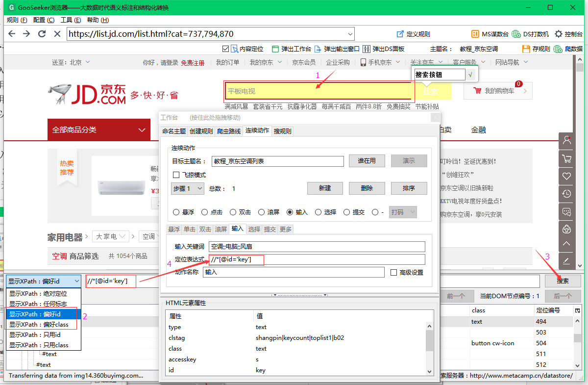Go forward with the browser forward arrow
This screenshot has width=588, height=385.
pyautogui.click(x=26, y=34)
